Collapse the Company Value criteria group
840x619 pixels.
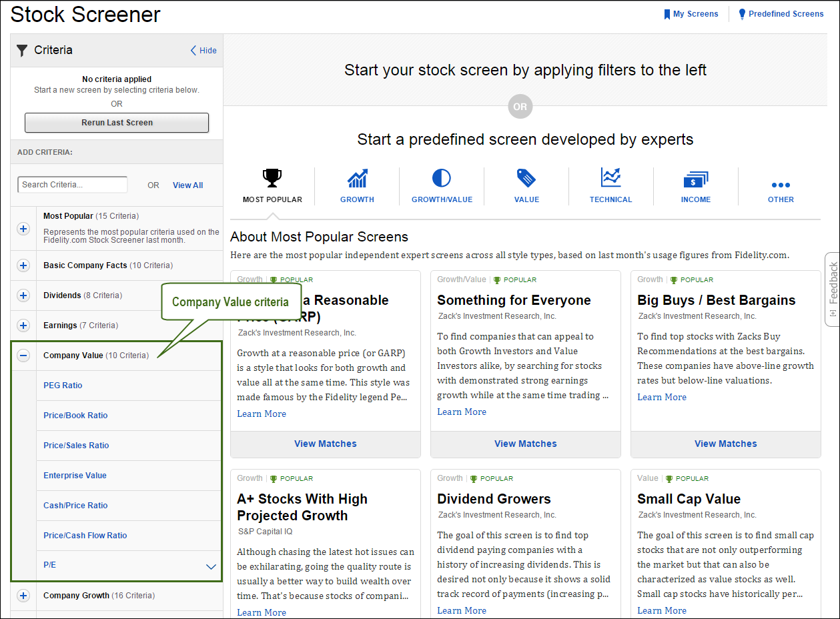point(23,356)
